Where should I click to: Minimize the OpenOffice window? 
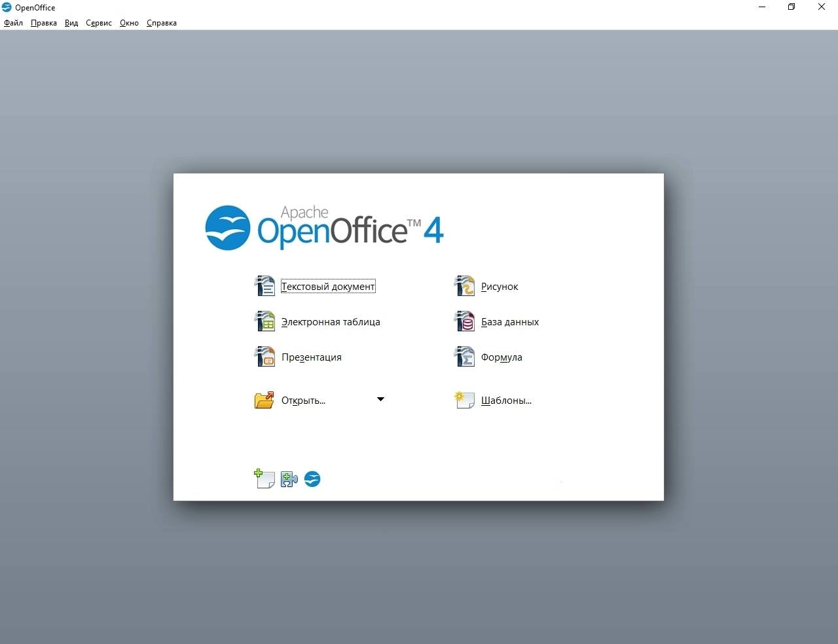pyautogui.click(x=762, y=7)
